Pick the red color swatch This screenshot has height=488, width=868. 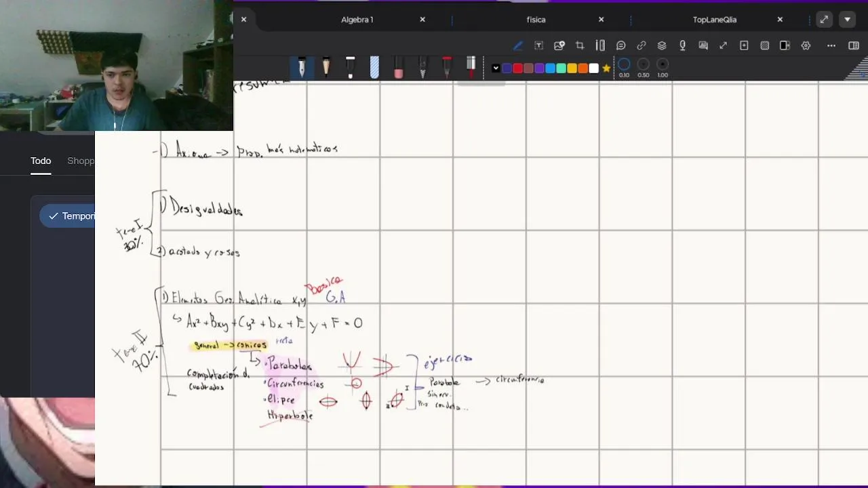pyautogui.click(x=517, y=68)
